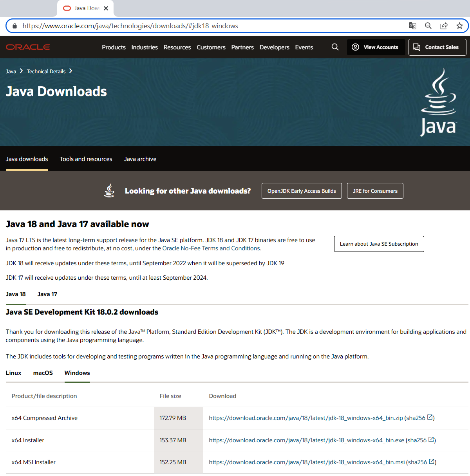Open the site search magnifier icon

point(335,47)
